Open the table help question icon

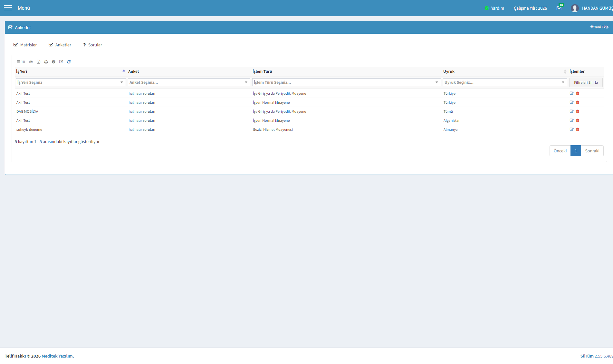(53, 62)
